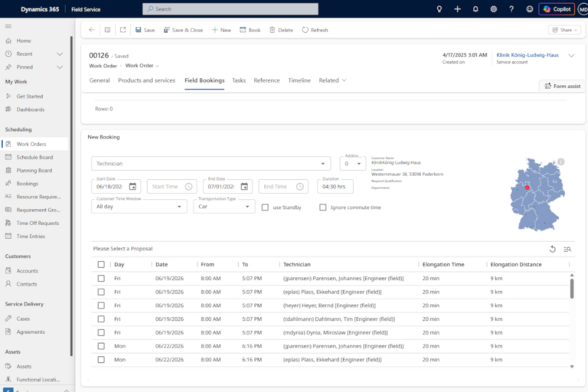588x392 pixels.
Task: Click the Germany map thumbnail
Action: [537, 194]
